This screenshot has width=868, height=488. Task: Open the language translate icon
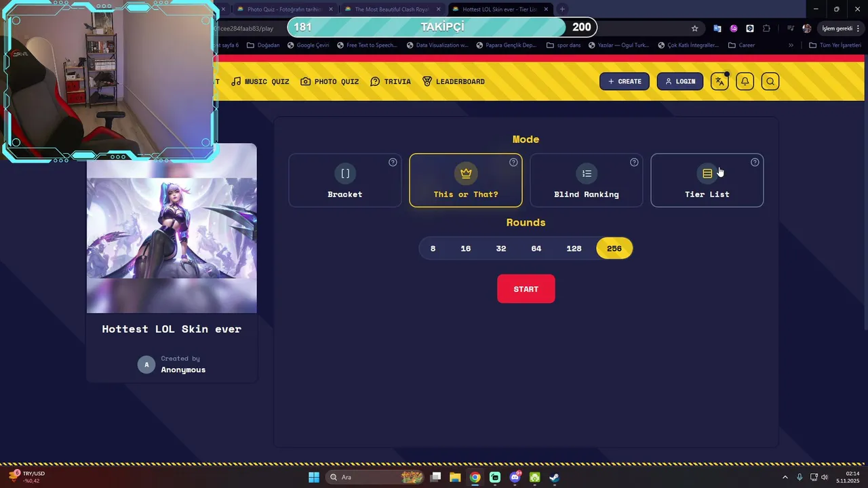click(719, 81)
